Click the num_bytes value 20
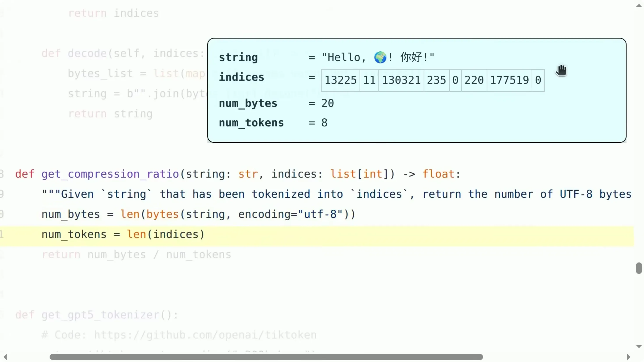Image resolution: width=644 pixels, height=362 pixels. pos(327,103)
